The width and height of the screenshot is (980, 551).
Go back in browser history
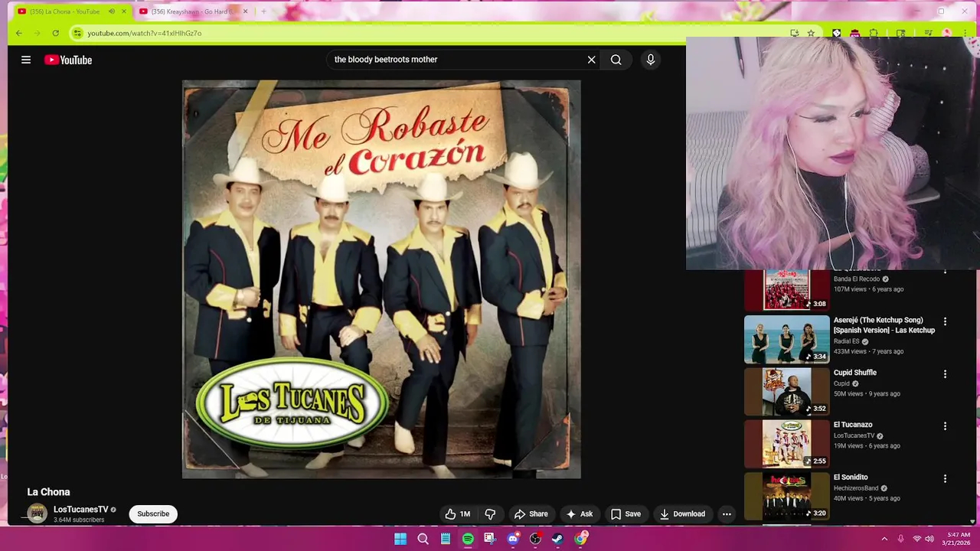[x=19, y=33]
